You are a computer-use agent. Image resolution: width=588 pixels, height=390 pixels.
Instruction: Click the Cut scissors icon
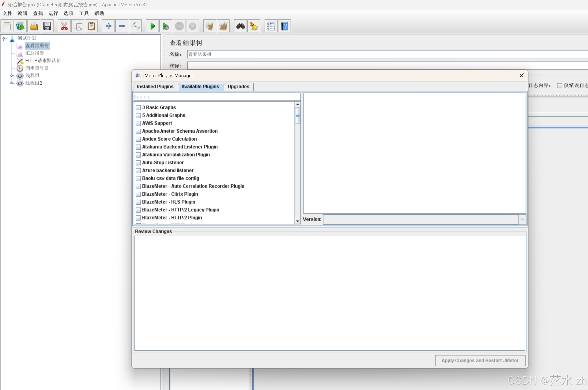click(64, 26)
